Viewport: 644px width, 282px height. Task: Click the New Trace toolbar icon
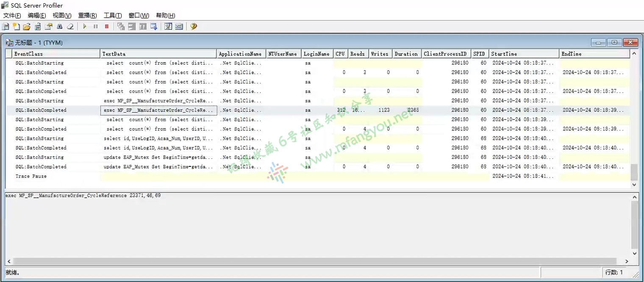click(x=6, y=27)
